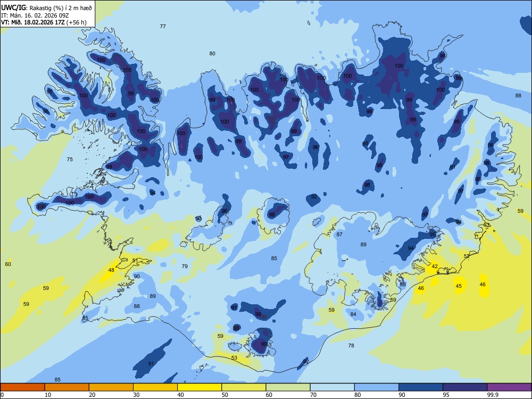Select the map value '60' on the western sea

[x=8, y=264]
